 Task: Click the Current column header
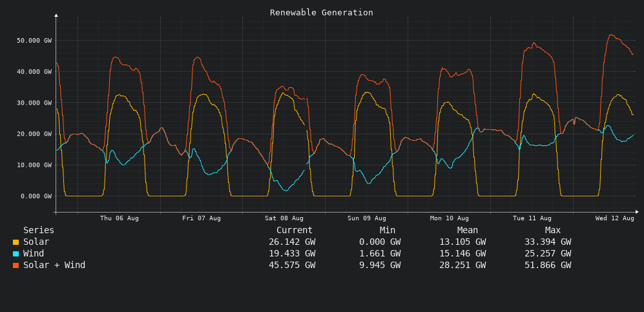tap(295, 231)
